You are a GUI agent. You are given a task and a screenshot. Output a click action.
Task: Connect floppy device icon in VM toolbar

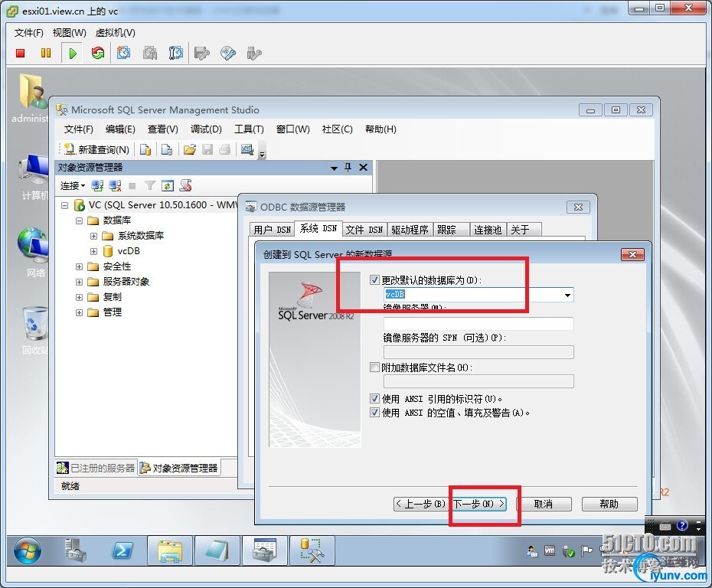coord(201,53)
